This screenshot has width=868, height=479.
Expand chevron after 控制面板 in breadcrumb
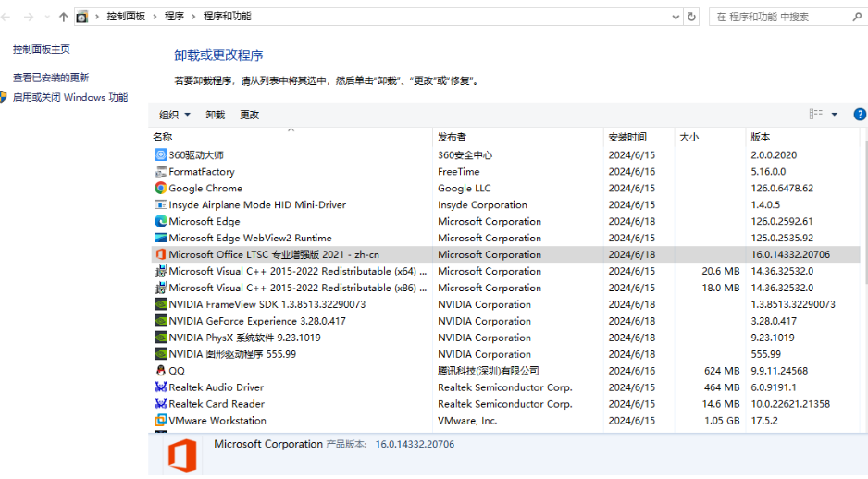tap(155, 17)
